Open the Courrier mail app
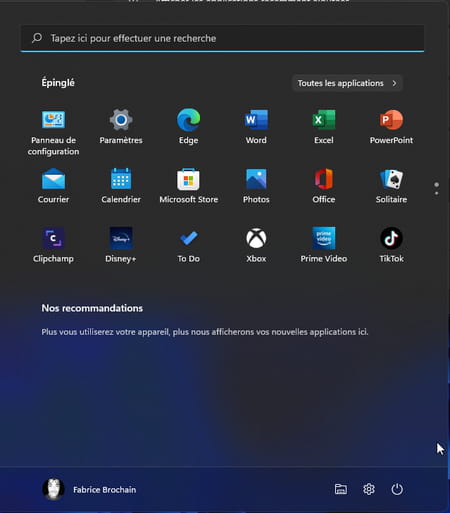450x513 pixels. [x=53, y=186]
